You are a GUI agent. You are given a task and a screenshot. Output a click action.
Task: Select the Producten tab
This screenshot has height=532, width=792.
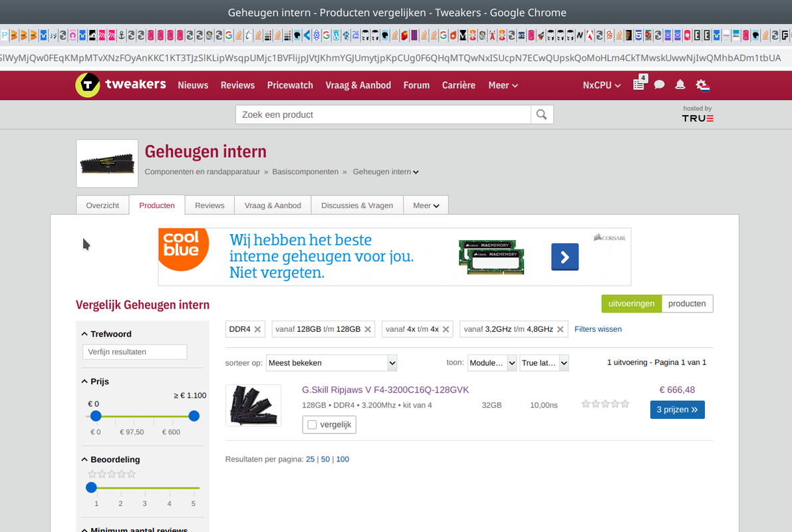coord(157,205)
